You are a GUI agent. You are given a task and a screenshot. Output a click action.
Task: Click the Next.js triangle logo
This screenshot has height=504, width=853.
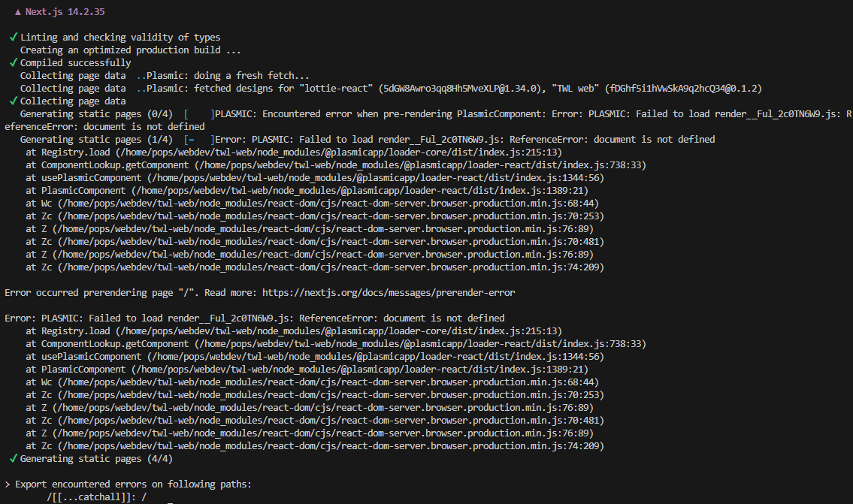[x=18, y=12]
